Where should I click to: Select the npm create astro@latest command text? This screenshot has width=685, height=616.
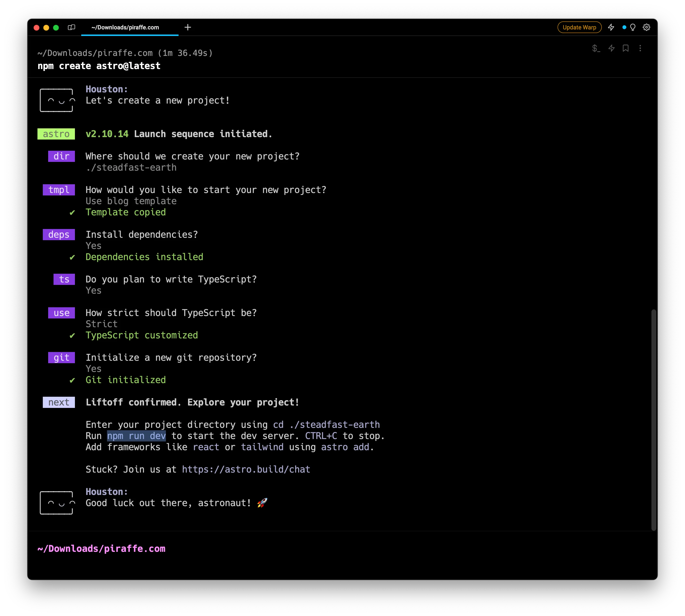coord(99,66)
